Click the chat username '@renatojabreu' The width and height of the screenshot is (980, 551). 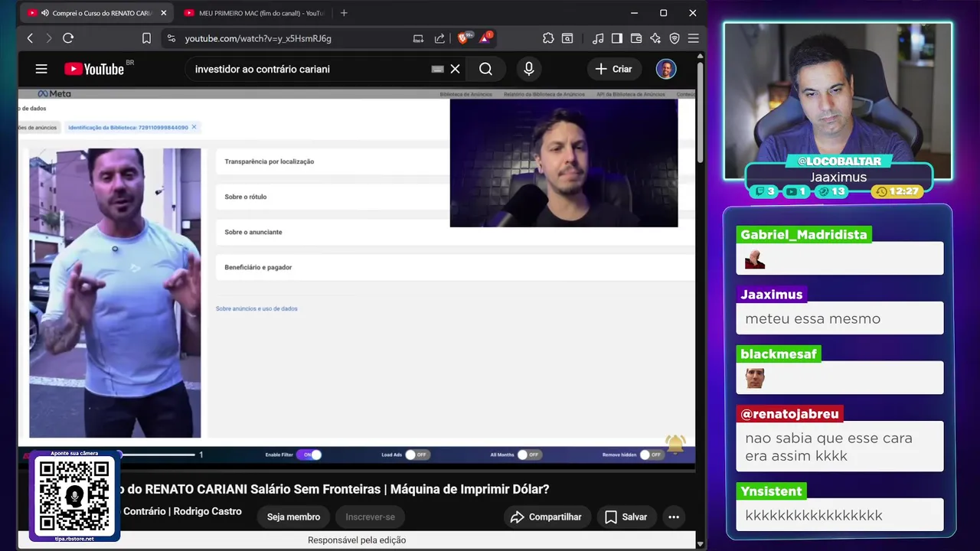coord(790,414)
